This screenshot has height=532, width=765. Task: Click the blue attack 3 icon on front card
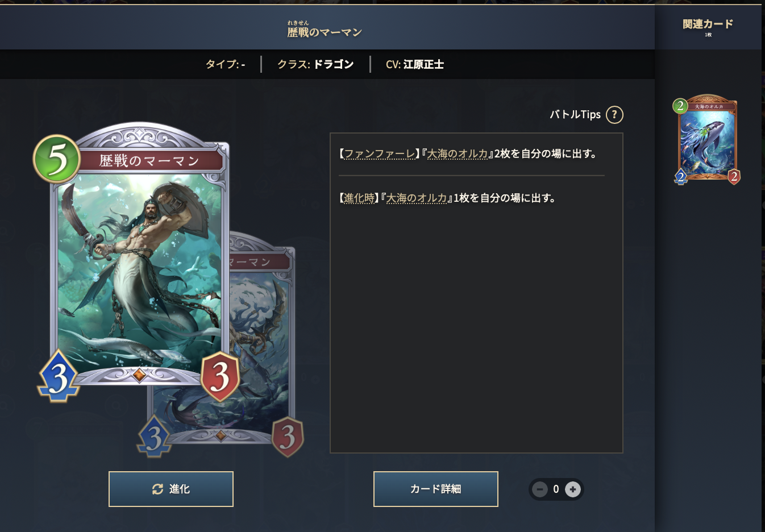point(59,377)
